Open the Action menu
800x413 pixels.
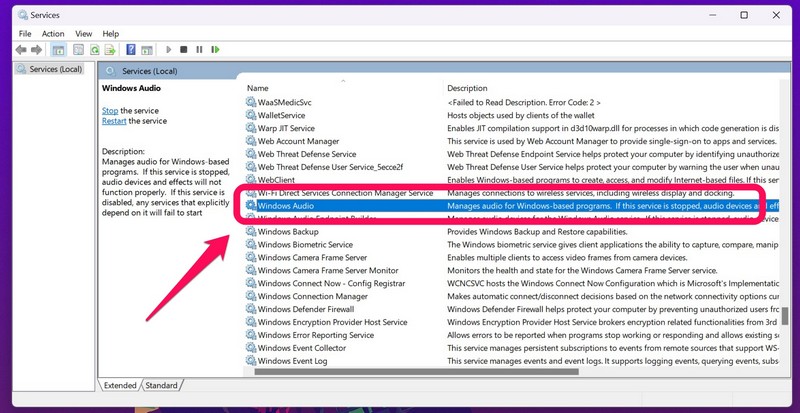point(53,33)
